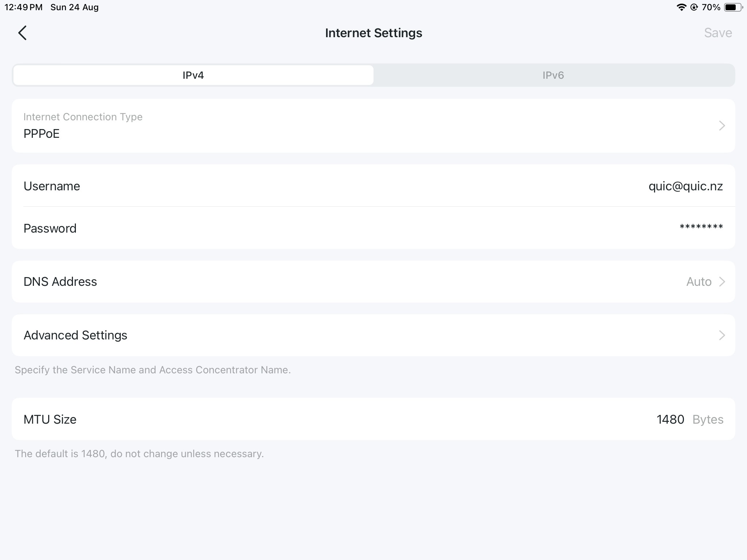Tap the Advanced Settings chevron arrow
The image size is (747, 560).
pyautogui.click(x=722, y=335)
